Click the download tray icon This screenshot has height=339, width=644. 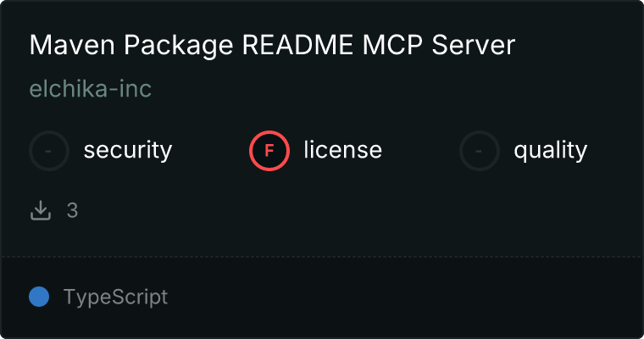(x=41, y=210)
